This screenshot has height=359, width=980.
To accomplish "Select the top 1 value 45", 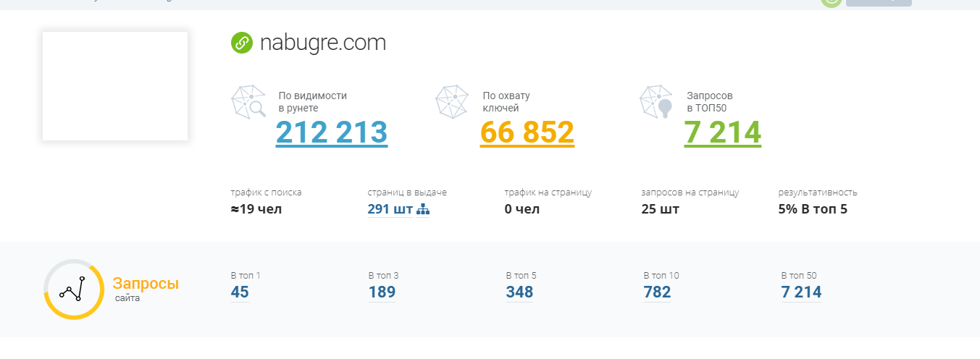I will [240, 292].
